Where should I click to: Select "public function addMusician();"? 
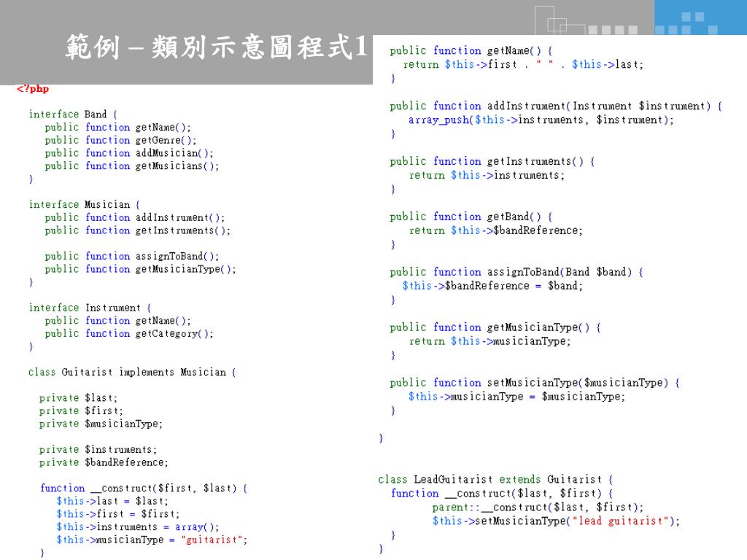(129, 153)
